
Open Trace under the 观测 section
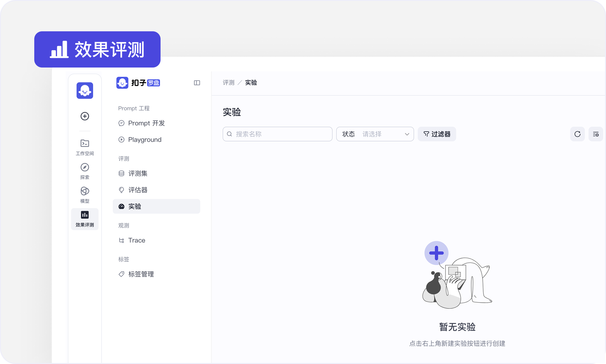[x=136, y=240]
